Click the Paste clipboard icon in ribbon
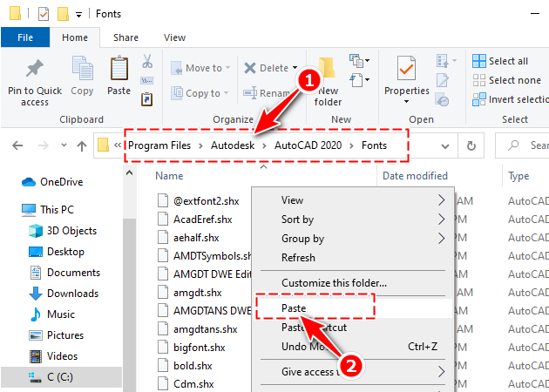The height and width of the screenshot is (392, 549). 119,68
